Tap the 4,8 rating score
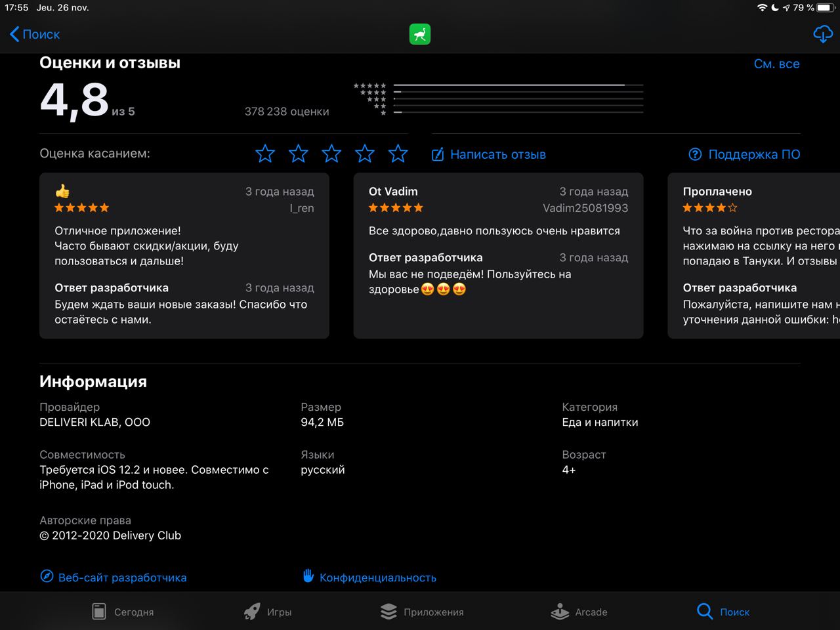This screenshot has width=840, height=630. click(x=74, y=100)
